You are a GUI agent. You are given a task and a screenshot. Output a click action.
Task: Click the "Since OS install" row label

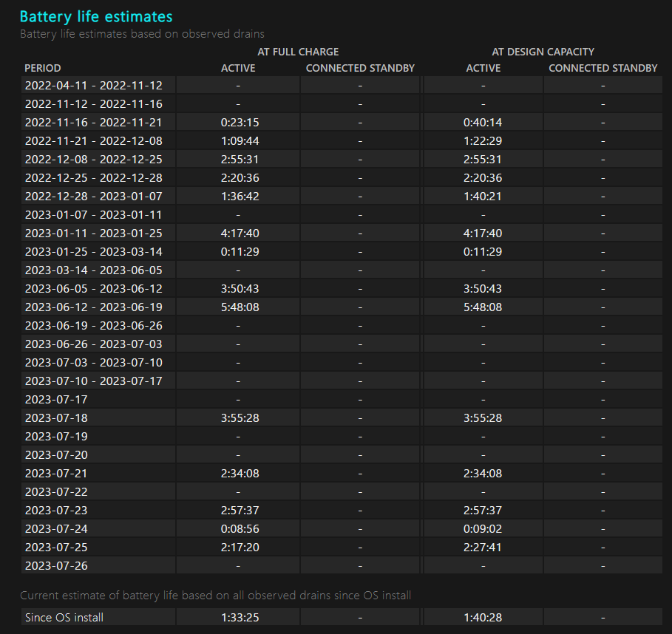coord(64,617)
